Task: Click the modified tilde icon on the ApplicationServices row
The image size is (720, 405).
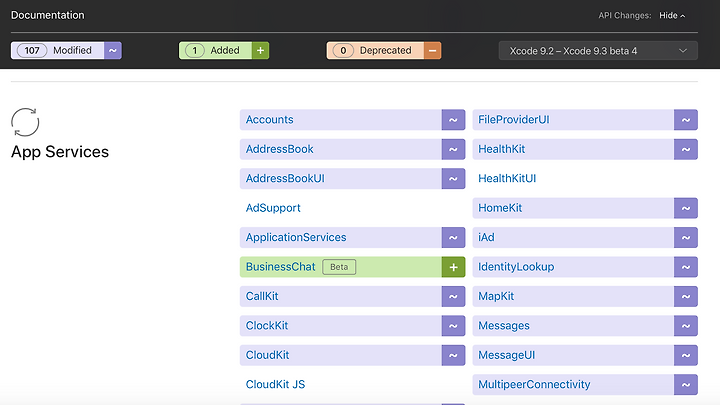Action: pyautogui.click(x=453, y=237)
